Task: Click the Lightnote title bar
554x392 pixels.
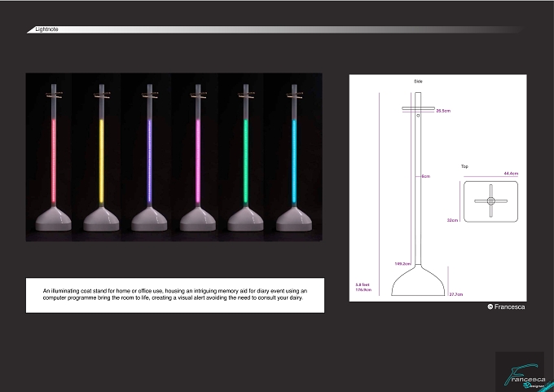Action: tap(275, 29)
